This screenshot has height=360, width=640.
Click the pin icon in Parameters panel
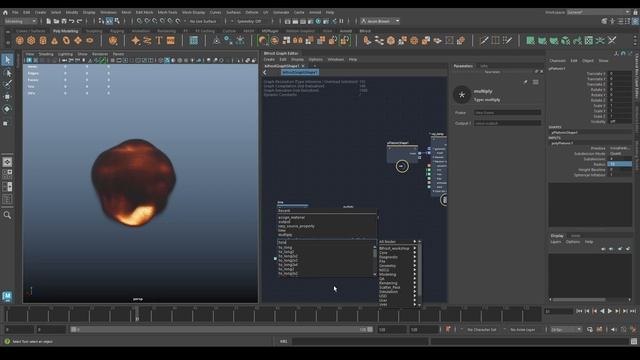(x=525, y=82)
